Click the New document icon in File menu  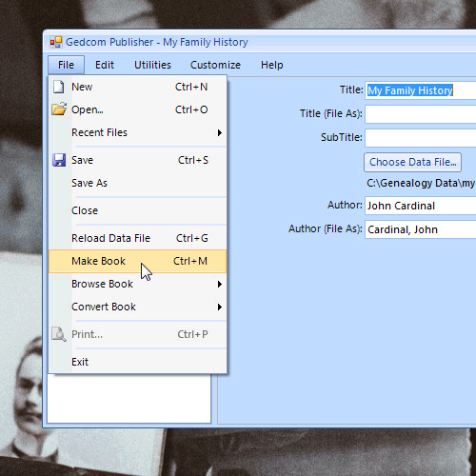59,87
